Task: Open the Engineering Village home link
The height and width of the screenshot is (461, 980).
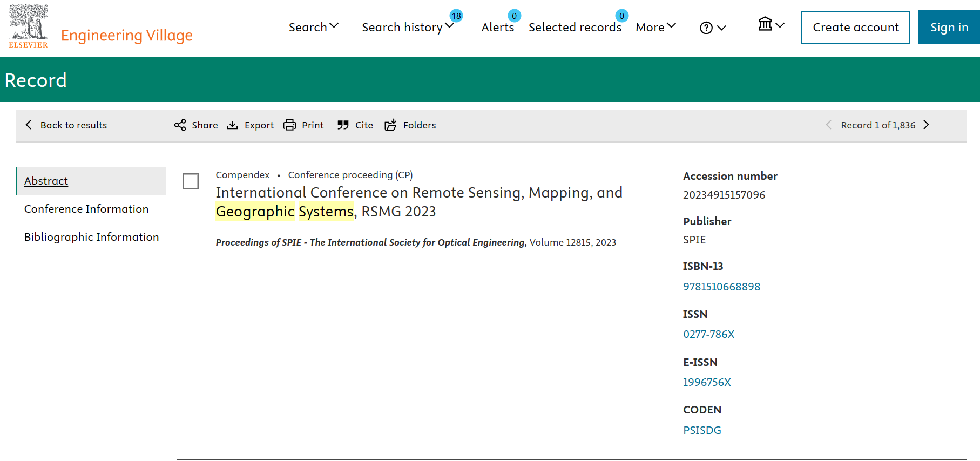Action: pos(127,36)
